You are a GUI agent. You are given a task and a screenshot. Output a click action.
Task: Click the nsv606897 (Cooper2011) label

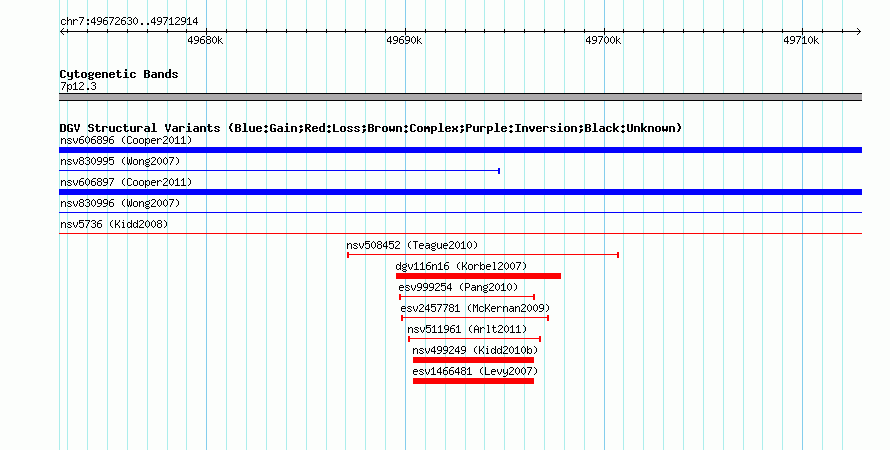pyautogui.click(x=126, y=182)
